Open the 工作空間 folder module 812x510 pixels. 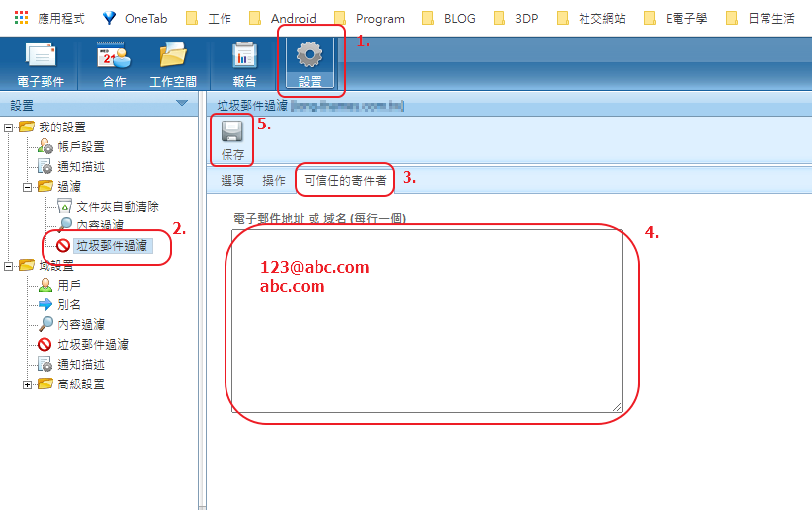[x=173, y=64]
